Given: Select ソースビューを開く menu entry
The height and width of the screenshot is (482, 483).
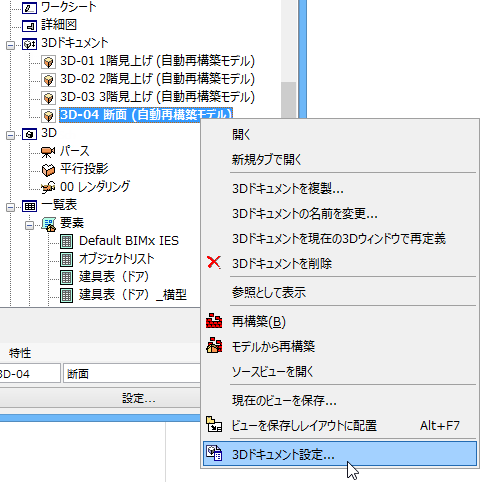Looking at the screenshot, I should click(340, 371).
